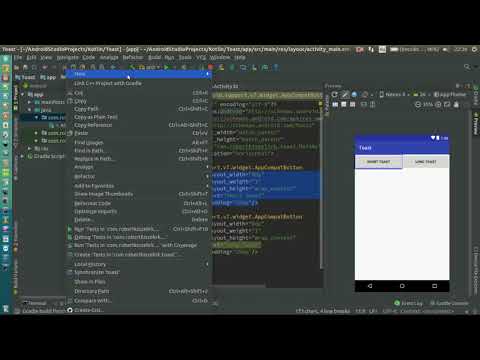
Task: Click the AVD Manager toolbar icon
Action: (x=243, y=68)
